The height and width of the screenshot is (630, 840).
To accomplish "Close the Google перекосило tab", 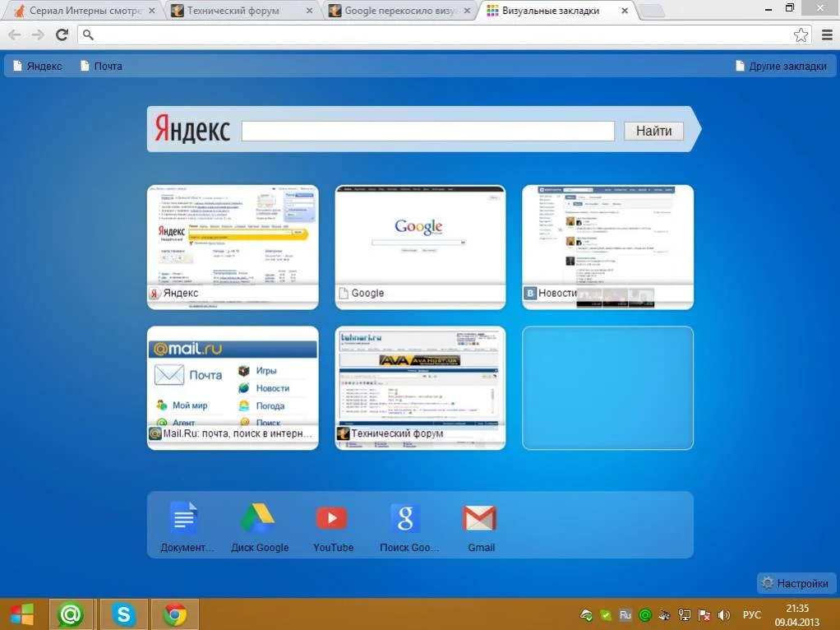I will [467, 11].
